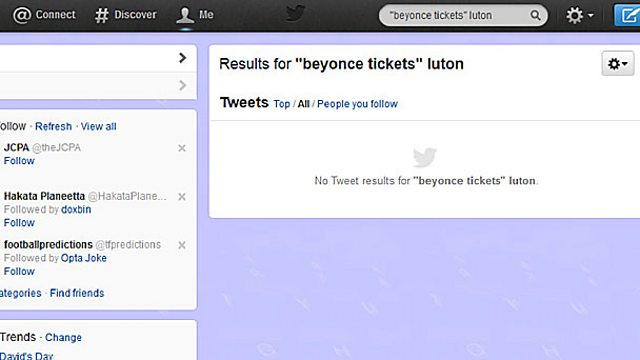
Task: Click into the search input field
Action: 455,16
